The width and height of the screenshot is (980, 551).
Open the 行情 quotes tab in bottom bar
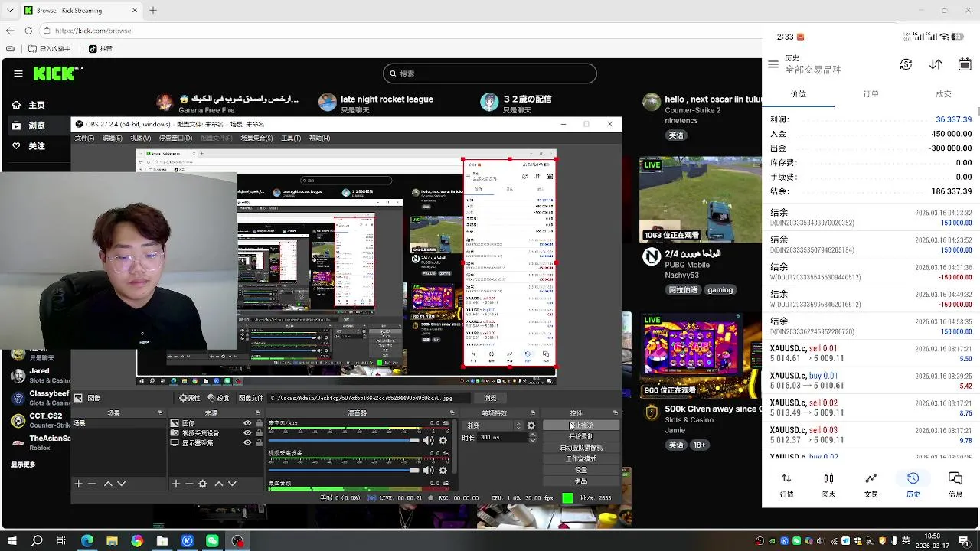pos(786,485)
